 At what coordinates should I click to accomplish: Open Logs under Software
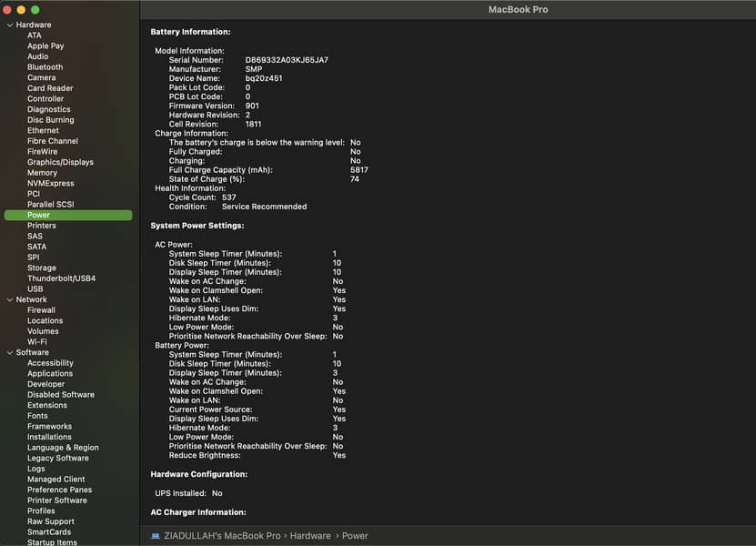click(35, 470)
